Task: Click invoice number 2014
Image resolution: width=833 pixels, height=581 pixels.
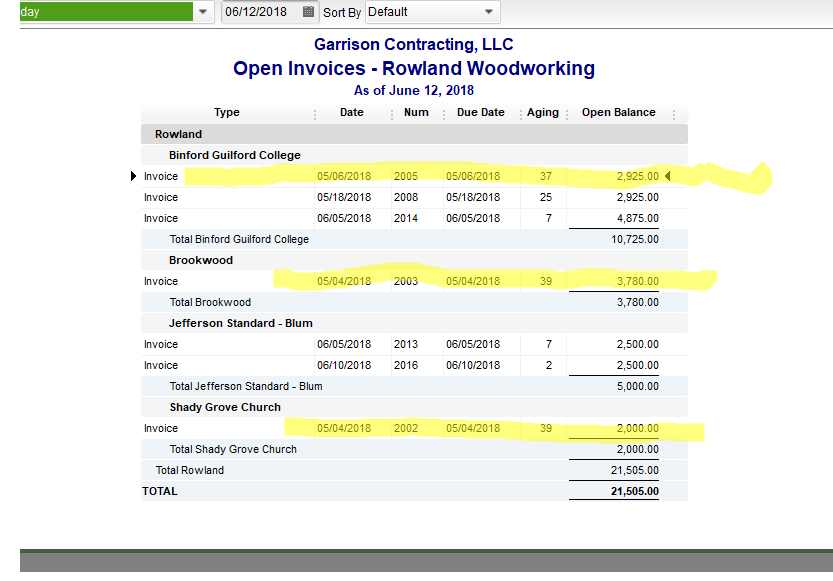Action: (x=406, y=218)
